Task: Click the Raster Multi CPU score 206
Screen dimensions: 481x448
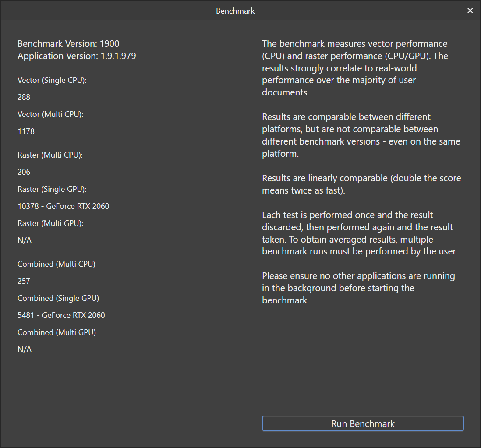Action: click(x=24, y=172)
